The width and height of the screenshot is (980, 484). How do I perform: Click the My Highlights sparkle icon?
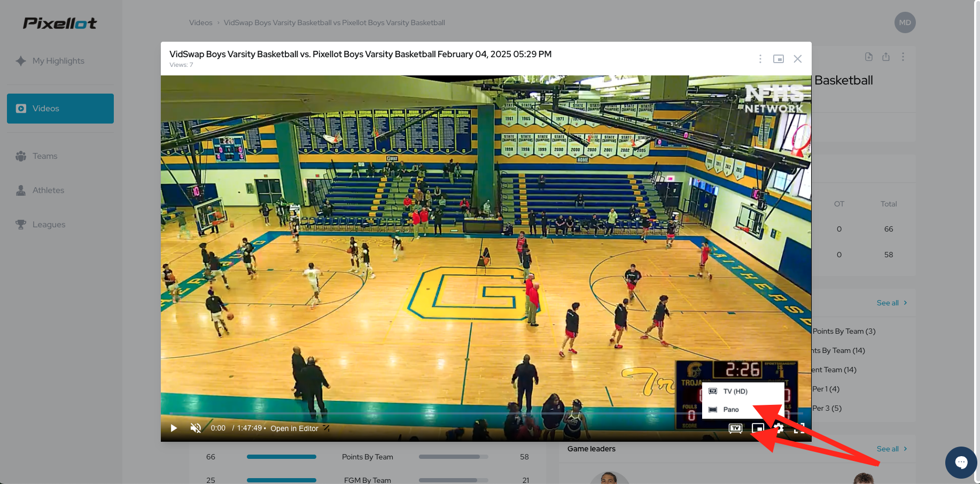(x=21, y=61)
